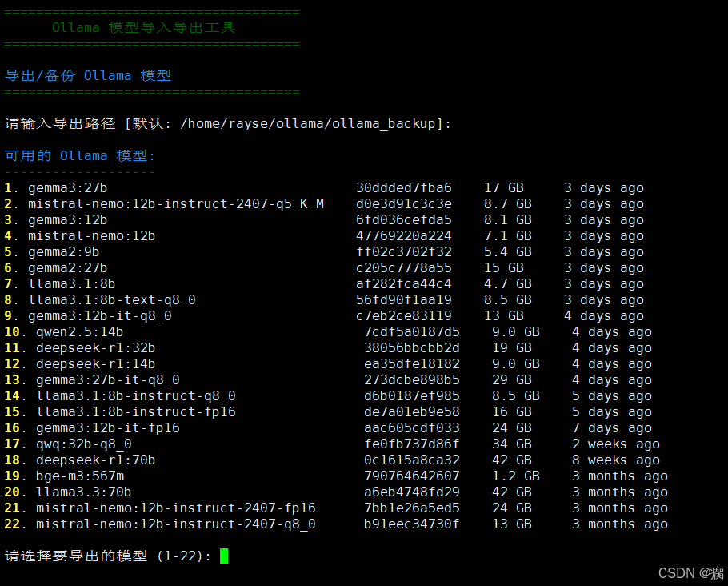Click hash 0c1615a8ca32
Screen dimensions: 728x586
412,460
